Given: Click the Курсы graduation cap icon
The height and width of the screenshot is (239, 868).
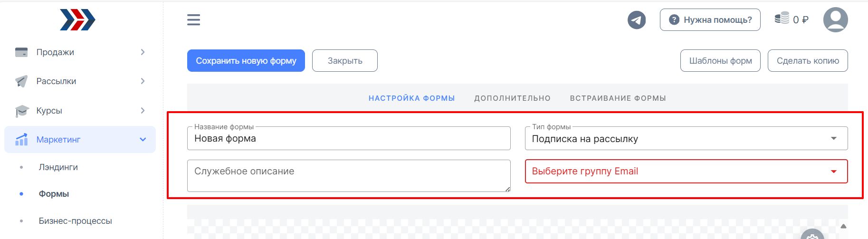Looking at the screenshot, I should (x=21, y=111).
